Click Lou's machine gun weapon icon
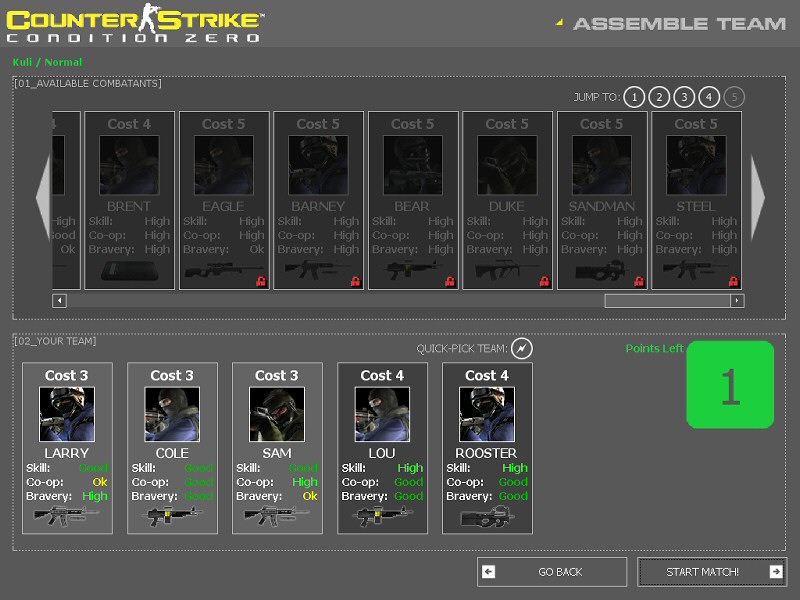The image size is (800, 600). [382, 516]
